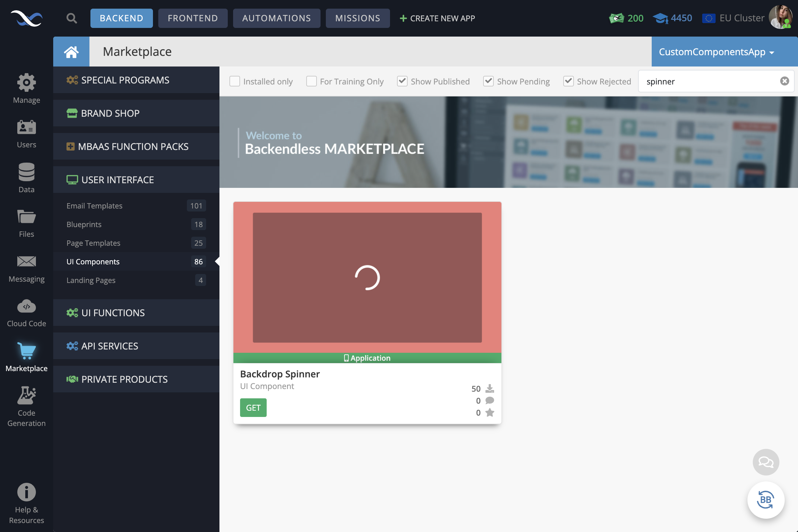Screen dimensions: 798x532
Task: Enable the Installed Only checkbox filter
Action: [x=235, y=81]
